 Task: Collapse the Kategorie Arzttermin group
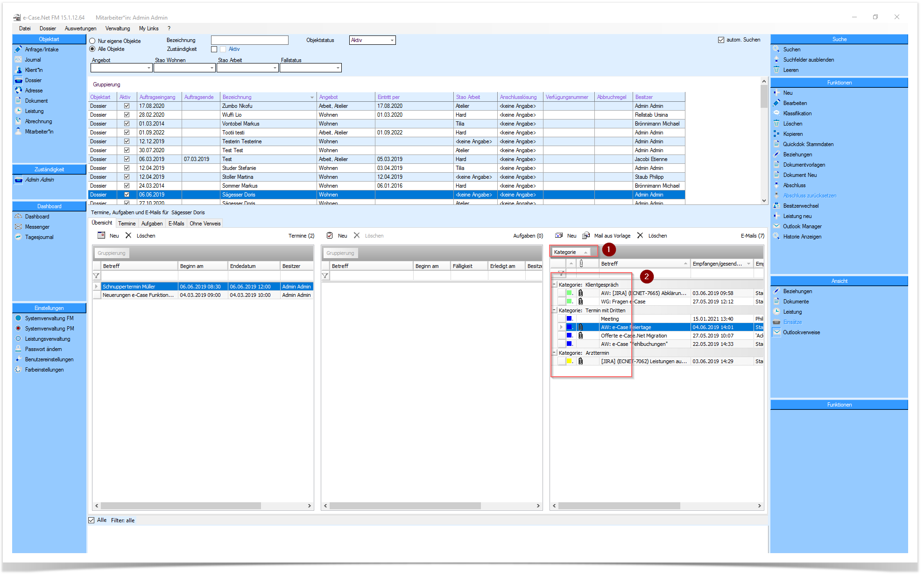point(554,352)
